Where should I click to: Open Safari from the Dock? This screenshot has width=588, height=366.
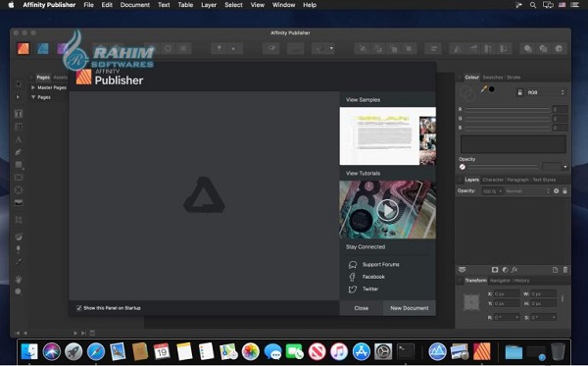[x=96, y=351]
